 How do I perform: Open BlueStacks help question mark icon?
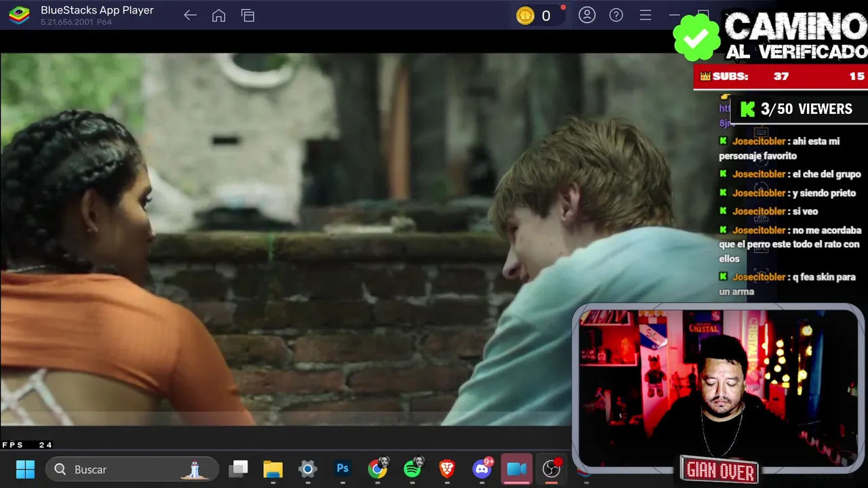pos(616,15)
